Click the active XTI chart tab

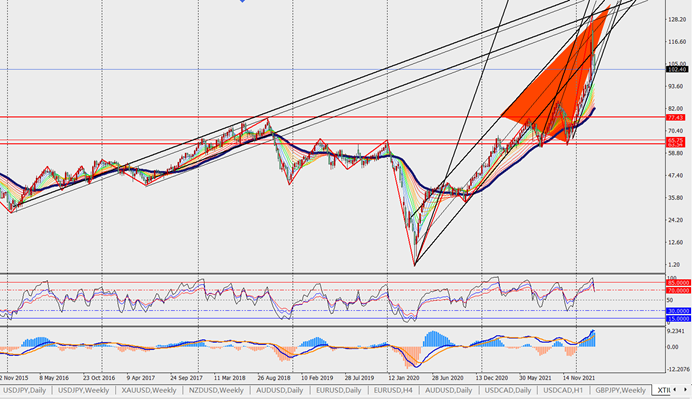(x=663, y=390)
